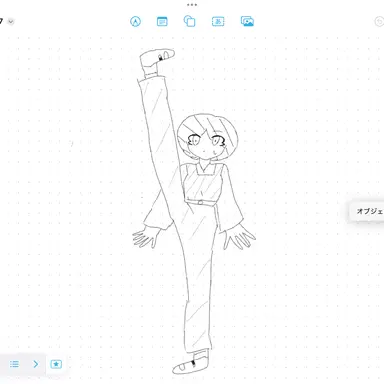
Task: Undo the last stroke
Action: coord(379,22)
